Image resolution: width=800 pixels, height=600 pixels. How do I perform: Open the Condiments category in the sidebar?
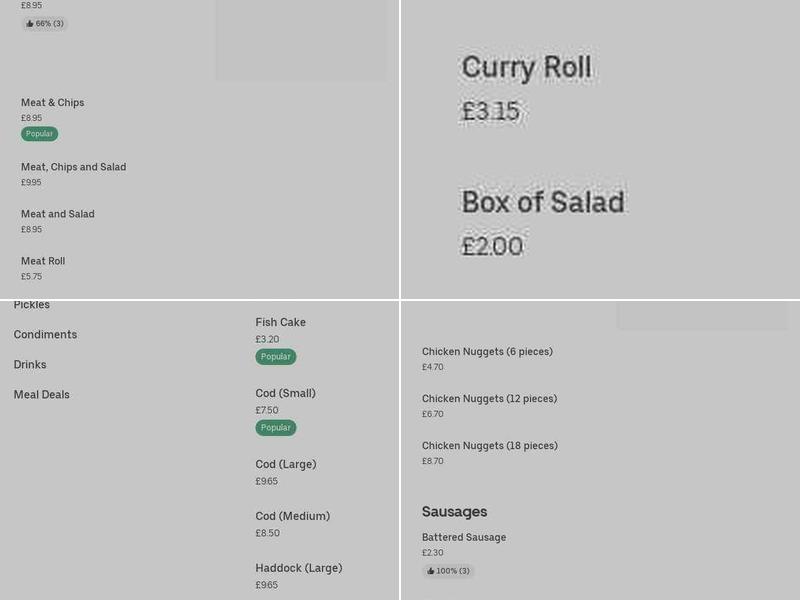(x=45, y=334)
